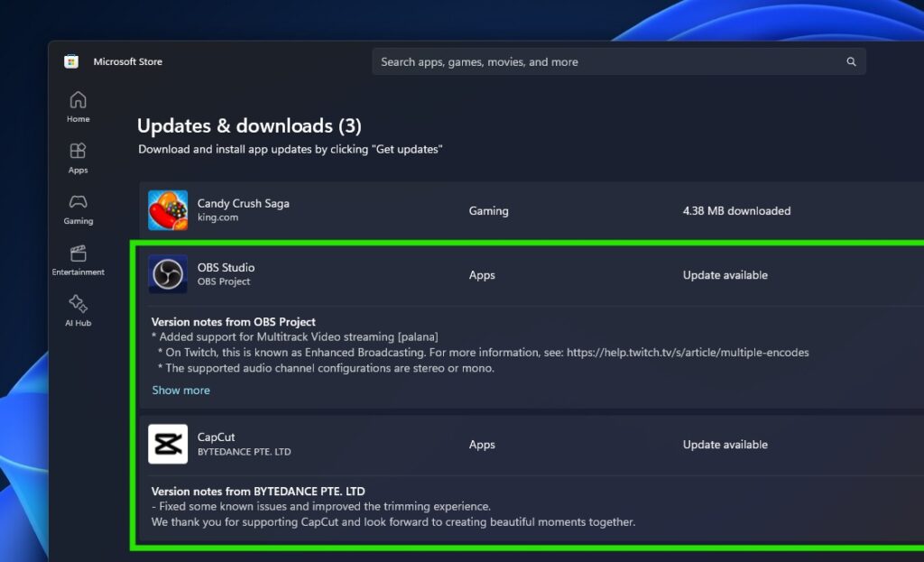This screenshot has height=562, width=924.
Task: Click the Candy Crush Saga app icon
Action: click(166, 210)
